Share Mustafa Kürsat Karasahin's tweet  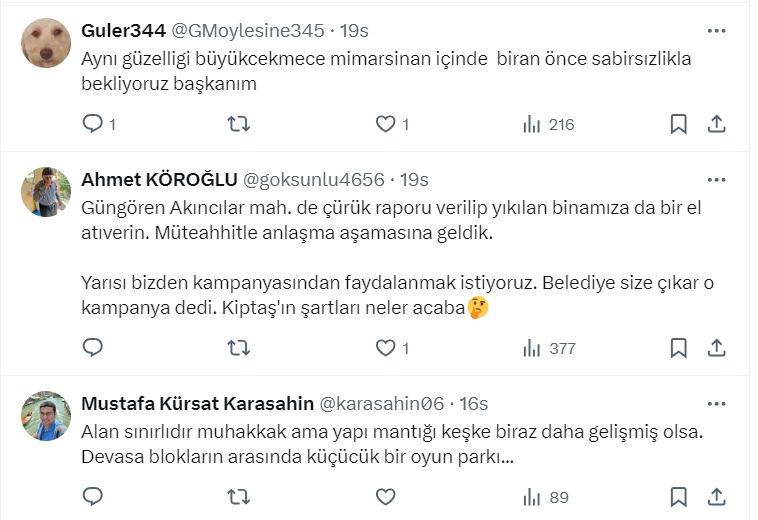[716, 497]
